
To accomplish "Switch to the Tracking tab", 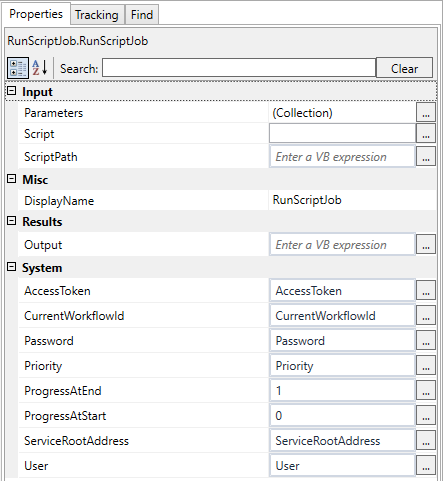I will click(x=97, y=15).
